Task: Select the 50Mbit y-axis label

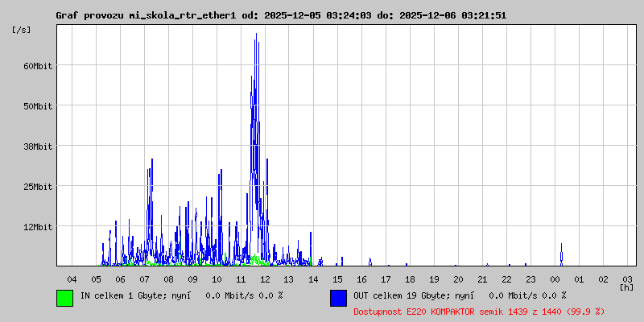Action: [x=38, y=105]
